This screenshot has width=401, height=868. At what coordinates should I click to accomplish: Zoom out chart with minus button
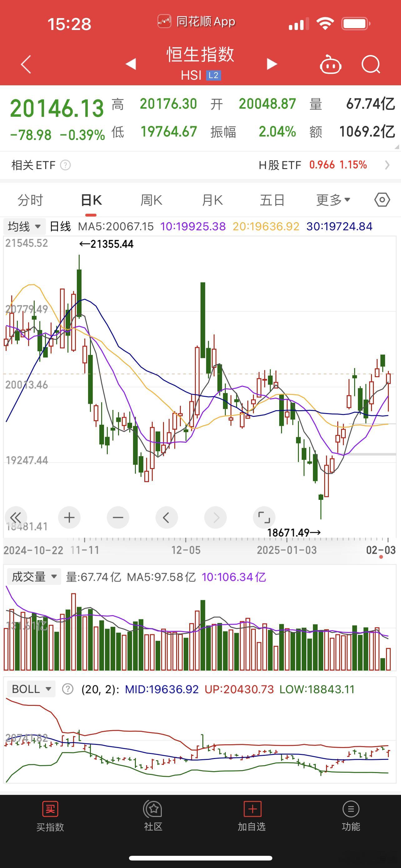[118, 517]
